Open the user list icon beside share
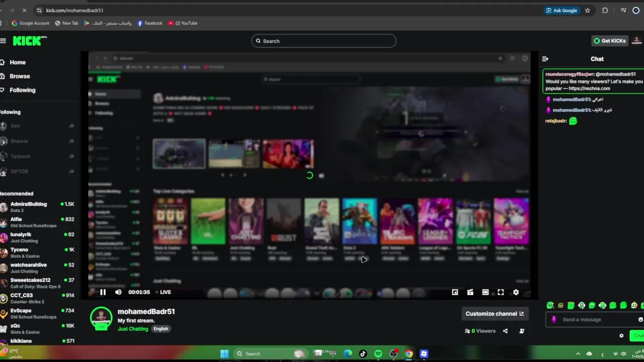Screen dimensions: 644x362 point(522,331)
